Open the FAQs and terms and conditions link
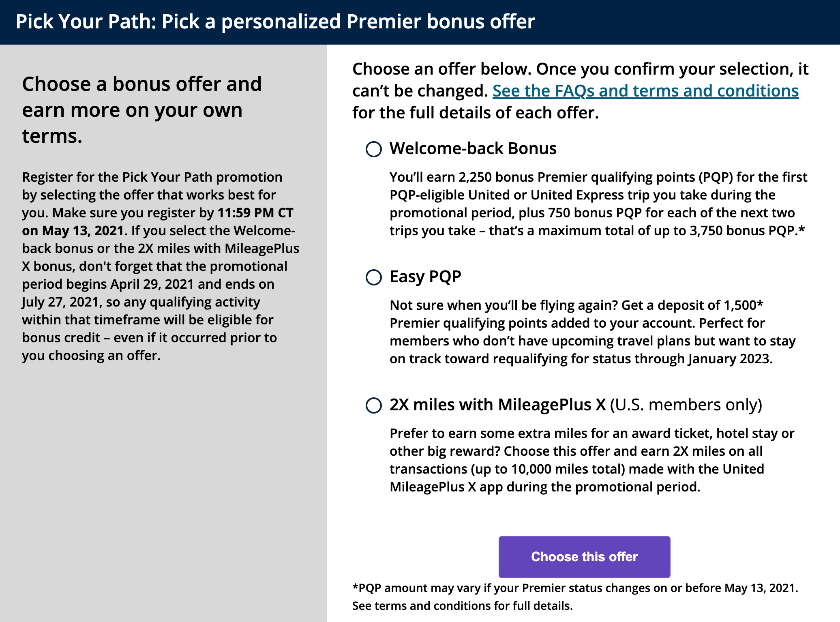The image size is (840, 622). click(x=645, y=91)
